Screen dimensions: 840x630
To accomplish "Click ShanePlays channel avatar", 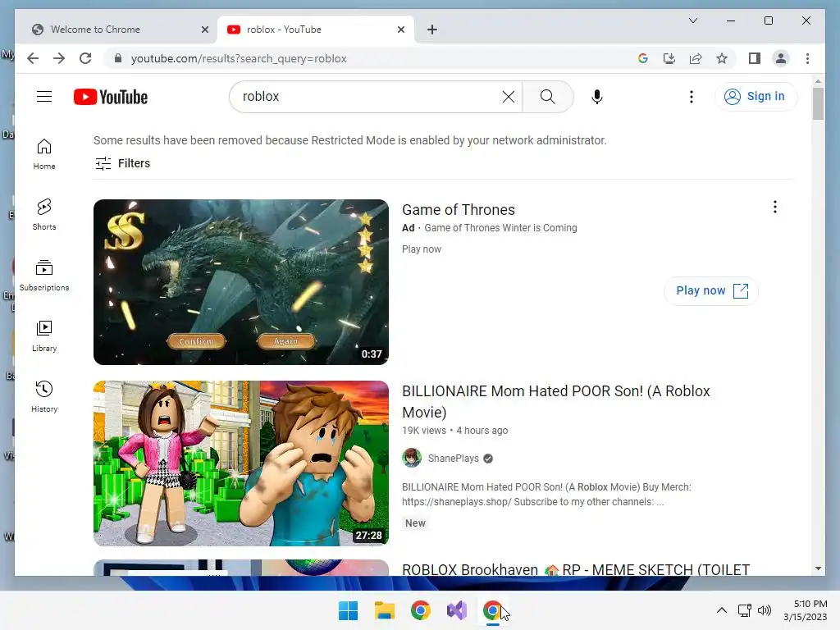I will pos(412,458).
